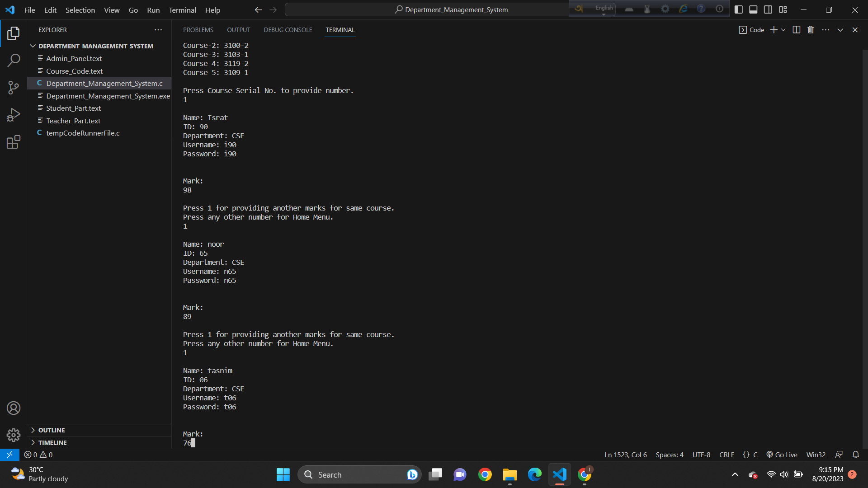This screenshot has width=868, height=488.
Task: Open Student_Part.text from the Explorer
Action: click(74, 108)
